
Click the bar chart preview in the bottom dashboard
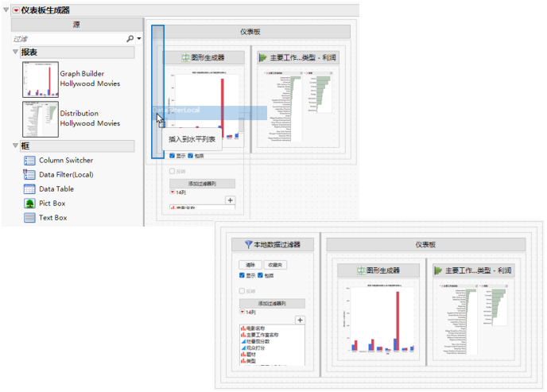coord(378,320)
